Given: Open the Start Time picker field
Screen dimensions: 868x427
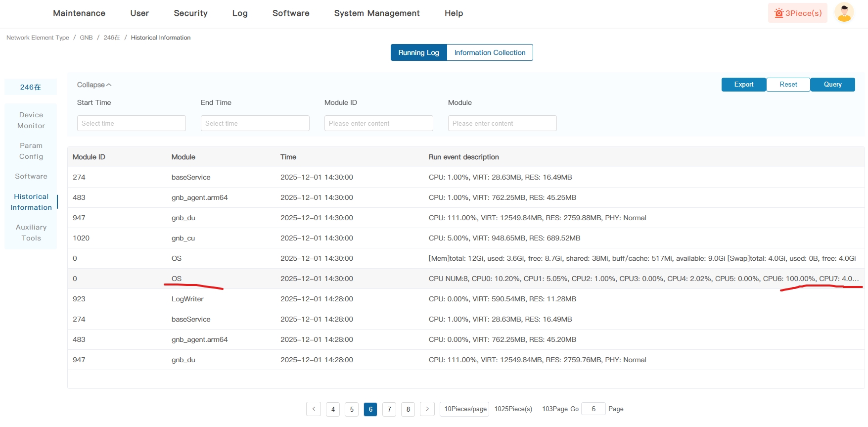Looking at the screenshot, I should 132,123.
